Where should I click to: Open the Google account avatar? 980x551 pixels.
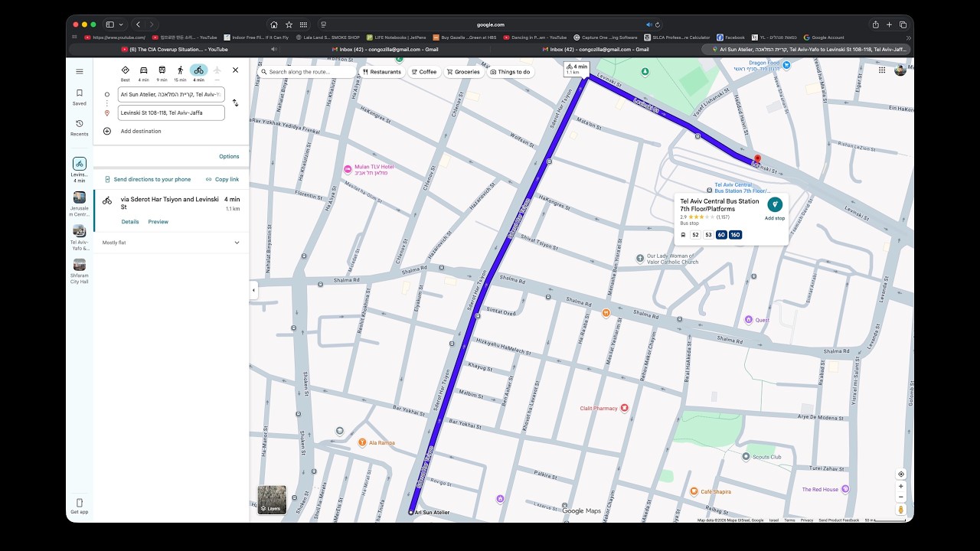click(x=900, y=70)
